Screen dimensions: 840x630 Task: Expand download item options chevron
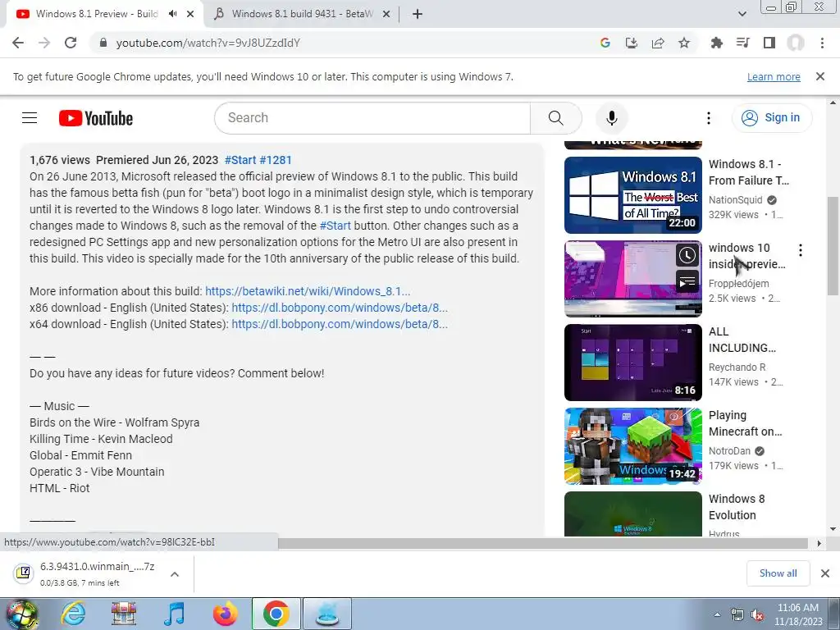[175, 574]
